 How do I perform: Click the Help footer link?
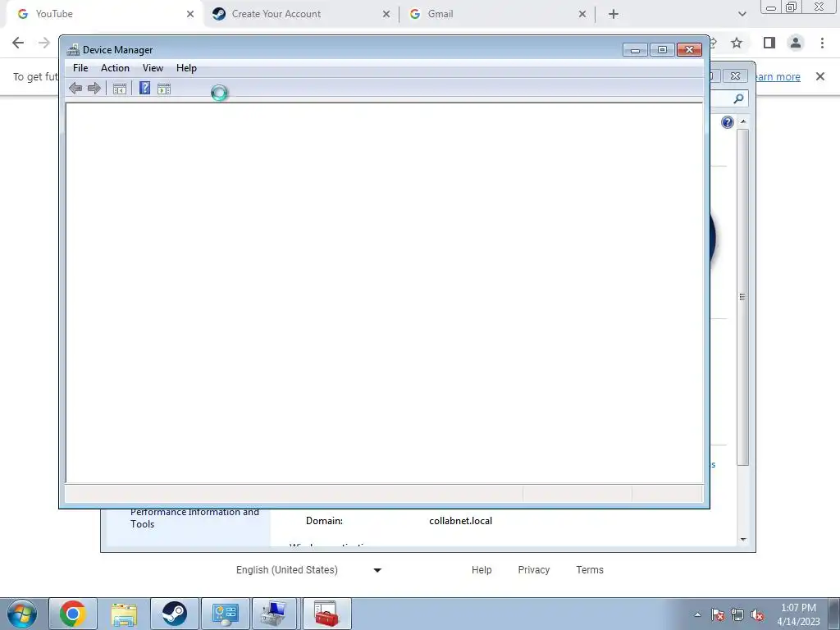482,570
